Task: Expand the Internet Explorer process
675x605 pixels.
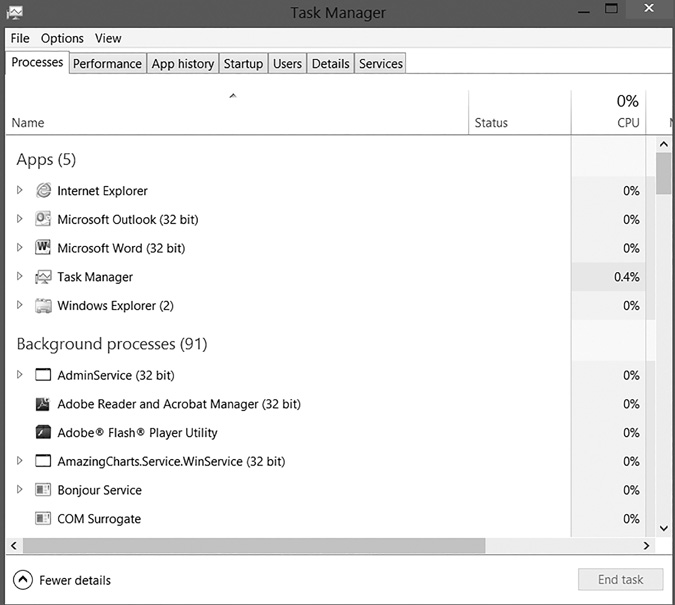Action: point(19,190)
